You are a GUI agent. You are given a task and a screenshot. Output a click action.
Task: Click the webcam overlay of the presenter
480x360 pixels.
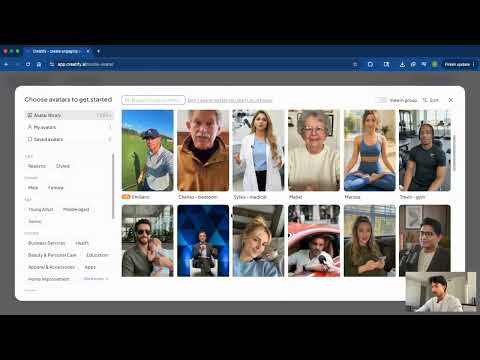(x=441, y=292)
